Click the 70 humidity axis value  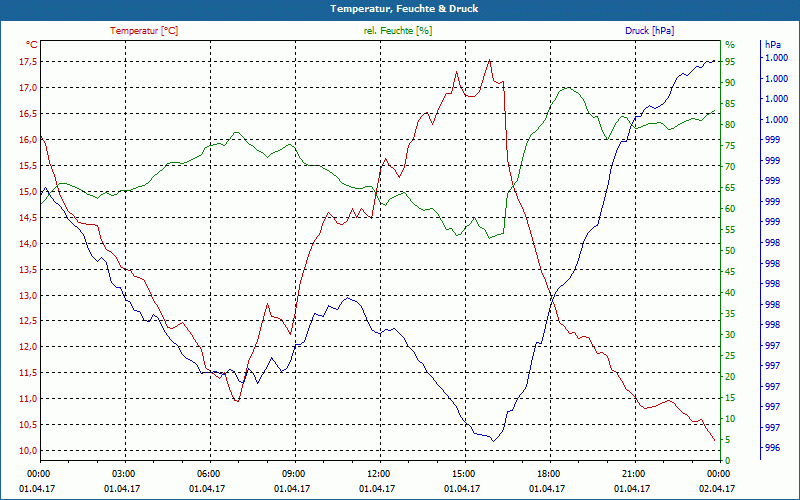click(x=730, y=167)
